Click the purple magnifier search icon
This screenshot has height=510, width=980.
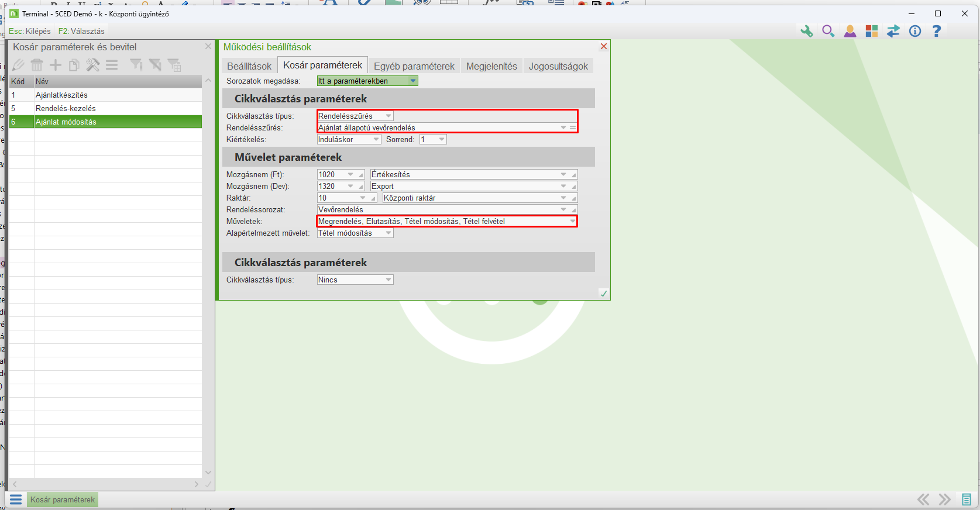point(828,31)
